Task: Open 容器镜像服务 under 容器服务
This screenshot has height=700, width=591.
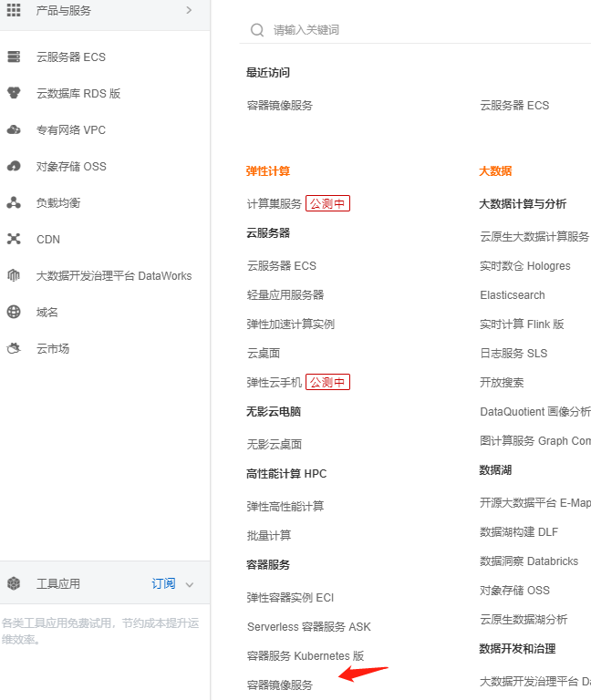Action: coord(280,685)
